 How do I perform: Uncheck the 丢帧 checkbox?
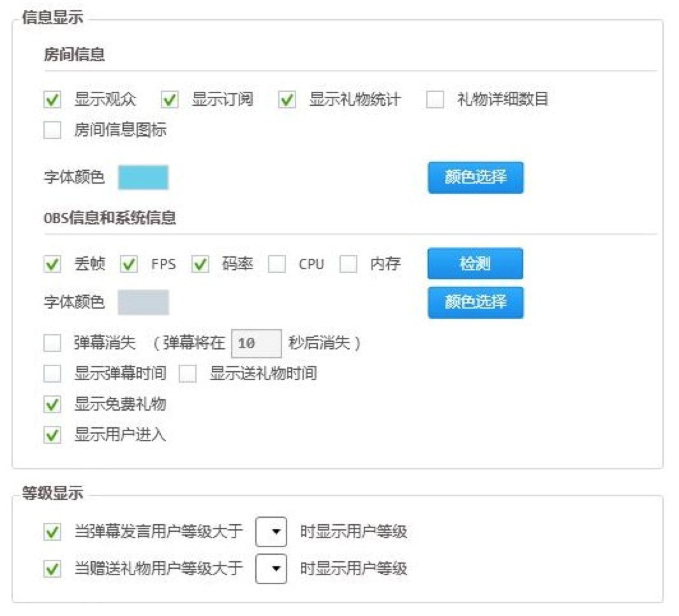coord(52,265)
